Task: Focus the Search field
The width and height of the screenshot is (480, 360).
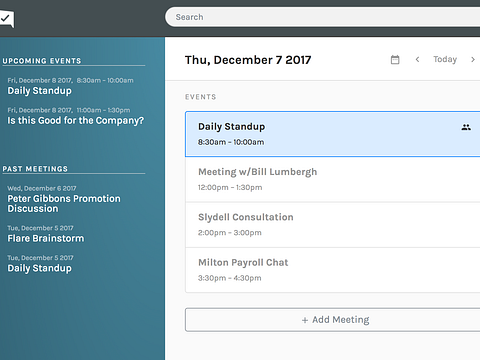Action: pos(323,17)
